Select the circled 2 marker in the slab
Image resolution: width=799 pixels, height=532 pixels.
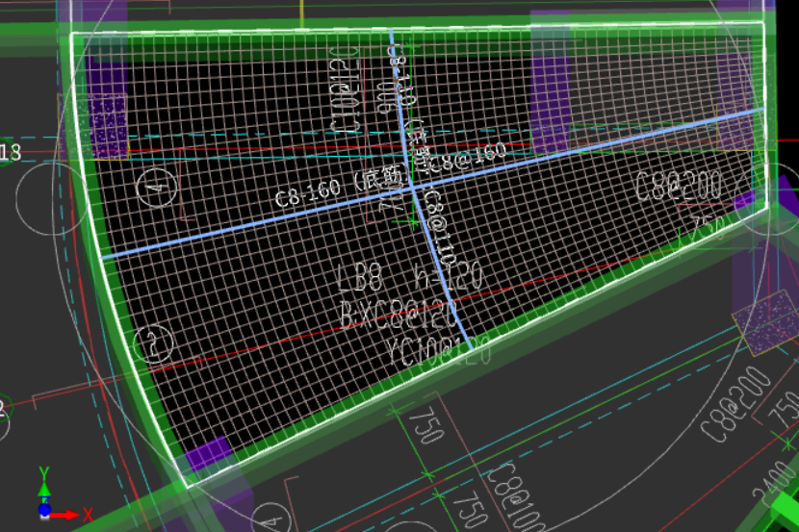(x=153, y=344)
